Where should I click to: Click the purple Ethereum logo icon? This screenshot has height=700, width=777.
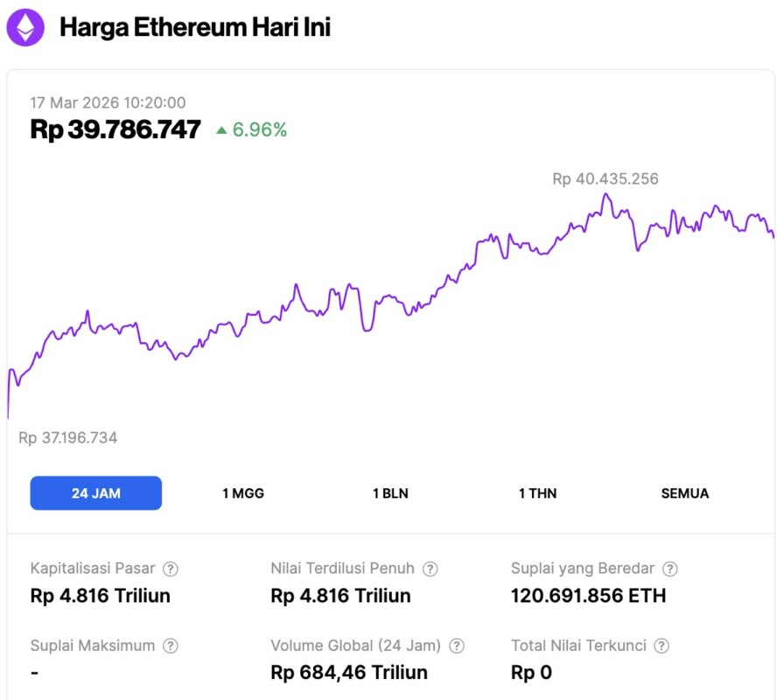tap(25, 27)
